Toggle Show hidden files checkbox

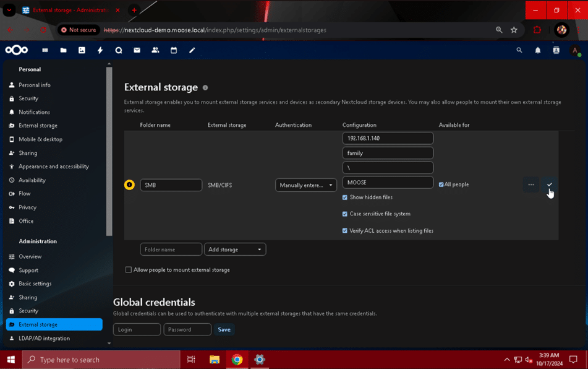344,198
